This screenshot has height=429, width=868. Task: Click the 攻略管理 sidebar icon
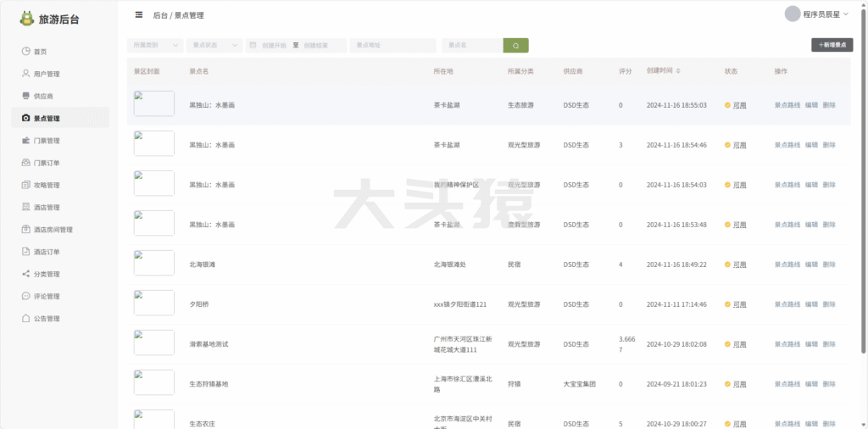click(x=25, y=185)
